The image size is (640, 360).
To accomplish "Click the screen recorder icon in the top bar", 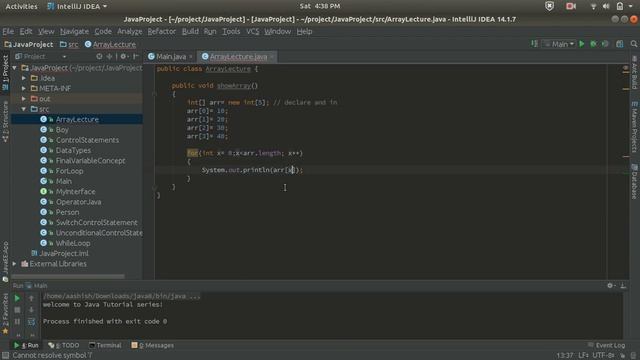I will coord(571,6).
